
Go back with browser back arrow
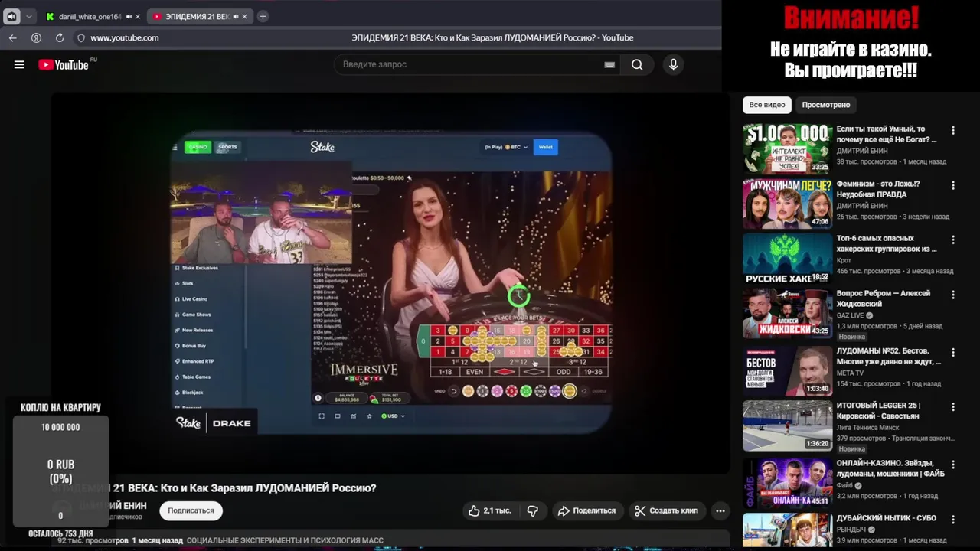tap(12, 37)
